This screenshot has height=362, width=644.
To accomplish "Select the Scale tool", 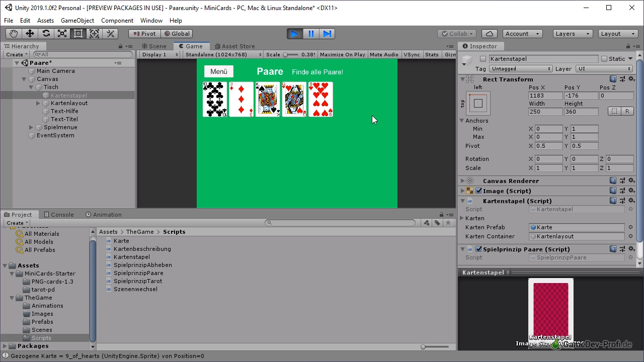I will [x=62, y=34].
